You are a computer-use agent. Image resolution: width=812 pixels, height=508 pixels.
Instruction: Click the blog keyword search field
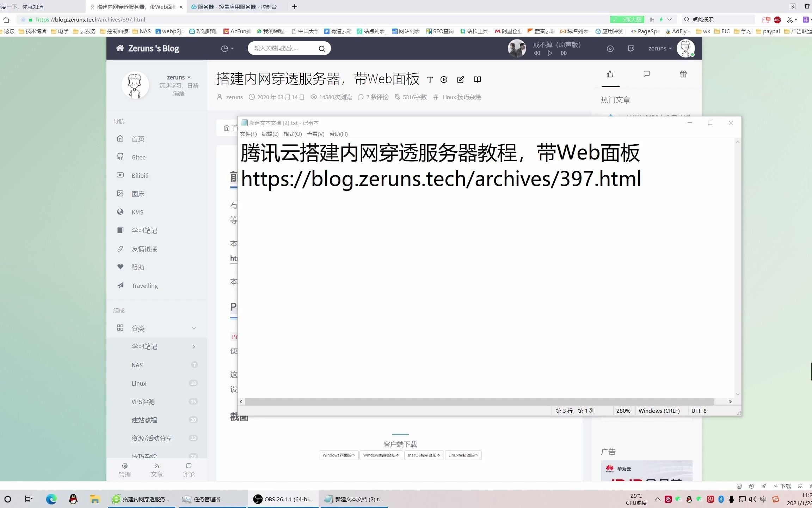point(284,48)
